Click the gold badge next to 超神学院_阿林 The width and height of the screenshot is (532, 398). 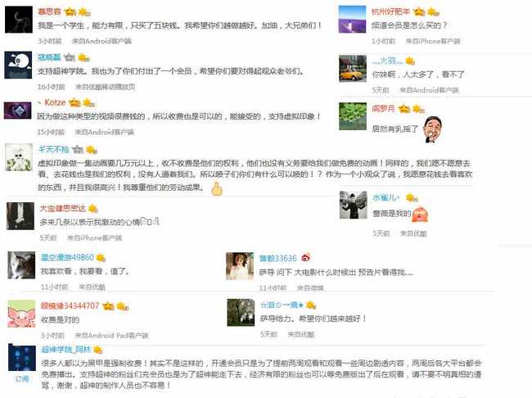coord(98,350)
